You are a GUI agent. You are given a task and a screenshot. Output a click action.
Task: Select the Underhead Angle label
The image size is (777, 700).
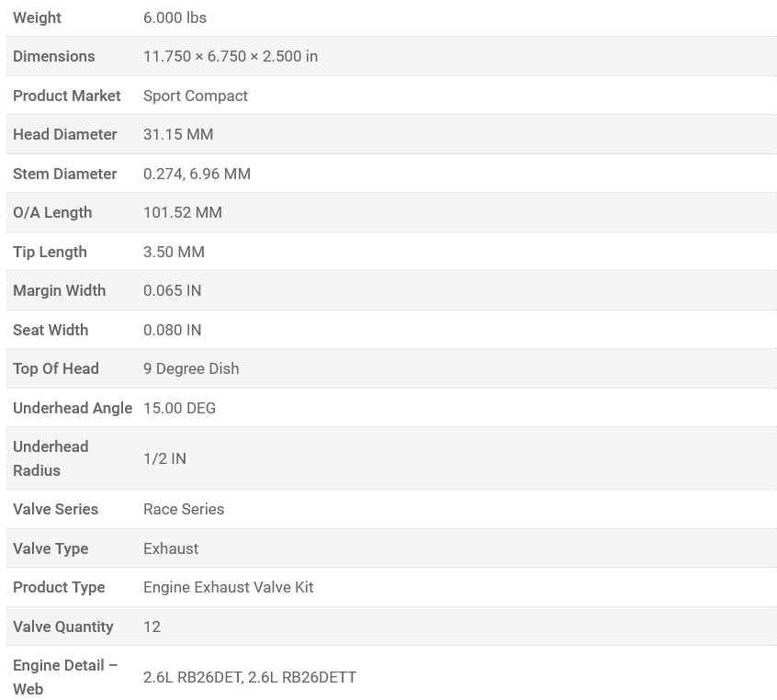(x=73, y=408)
